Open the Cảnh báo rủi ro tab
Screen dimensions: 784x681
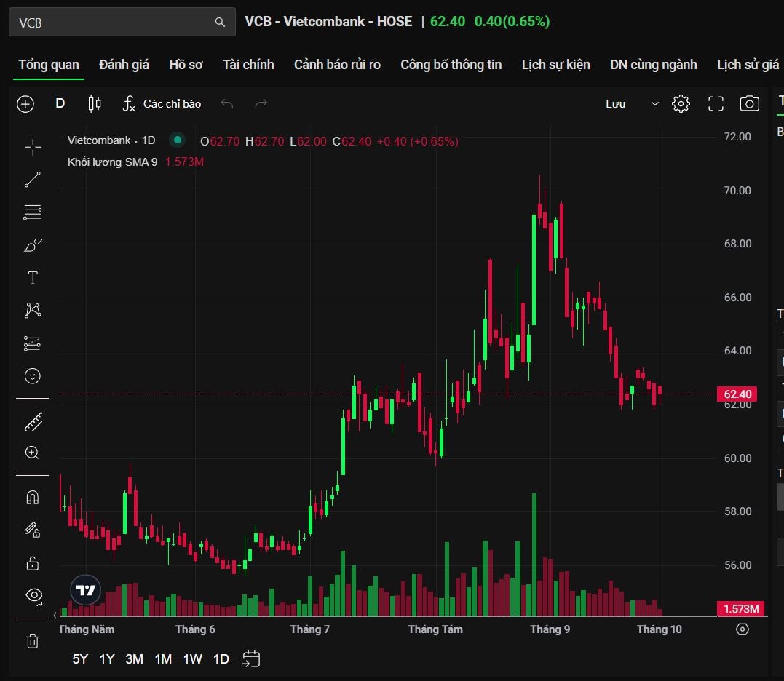[x=337, y=65]
